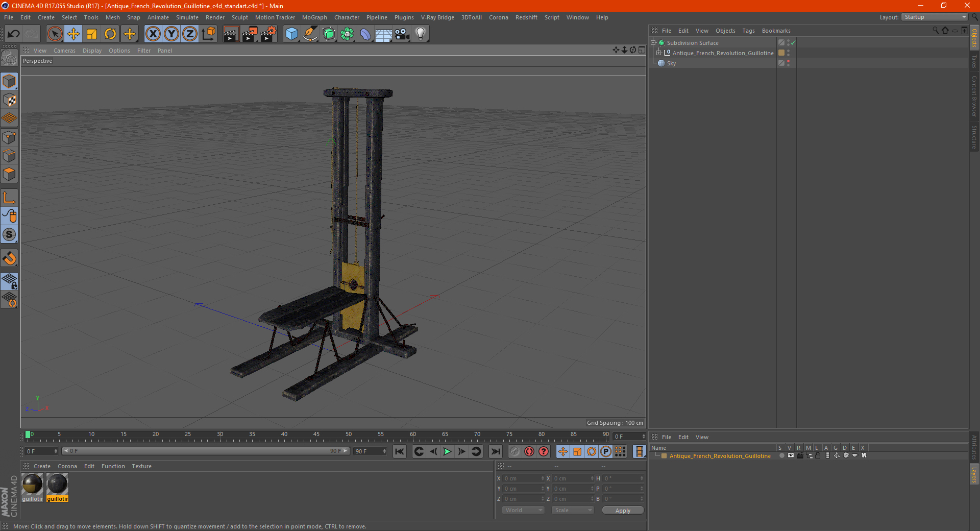The image size is (980, 531).
Task: Expand the Antique_French_Revolution_Guillotine object
Action: pyautogui.click(x=658, y=53)
